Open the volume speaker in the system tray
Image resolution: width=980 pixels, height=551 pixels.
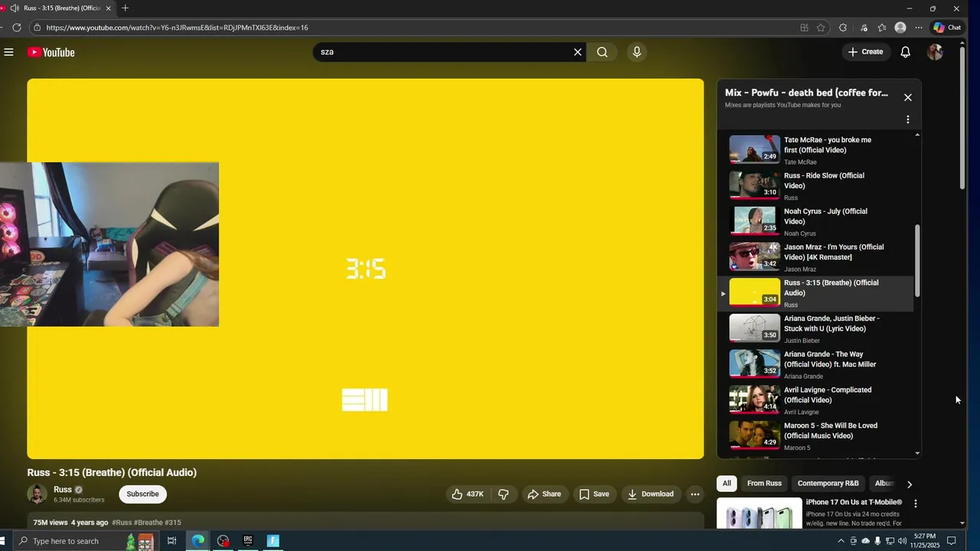pyautogui.click(x=902, y=541)
